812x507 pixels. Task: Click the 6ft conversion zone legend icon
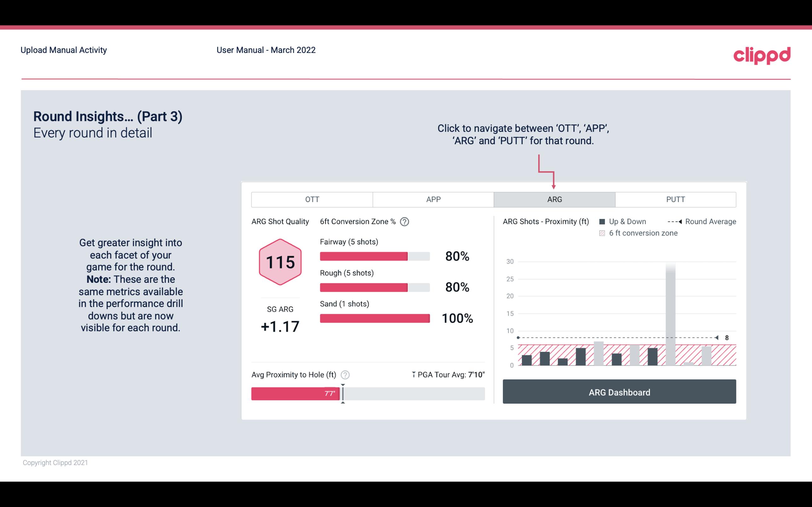[602, 233]
